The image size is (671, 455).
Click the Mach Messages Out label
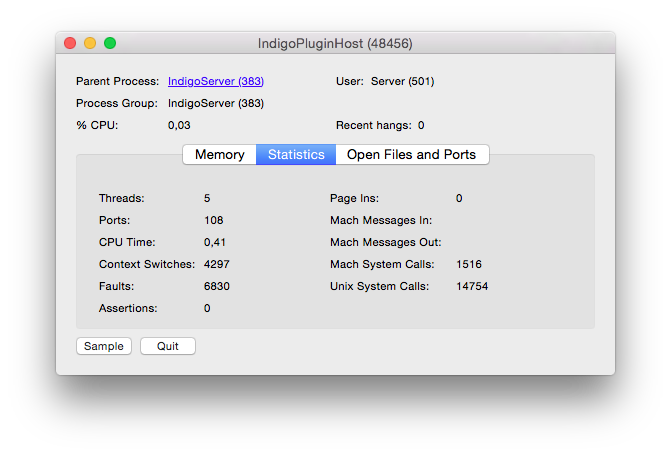click(x=386, y=242)
